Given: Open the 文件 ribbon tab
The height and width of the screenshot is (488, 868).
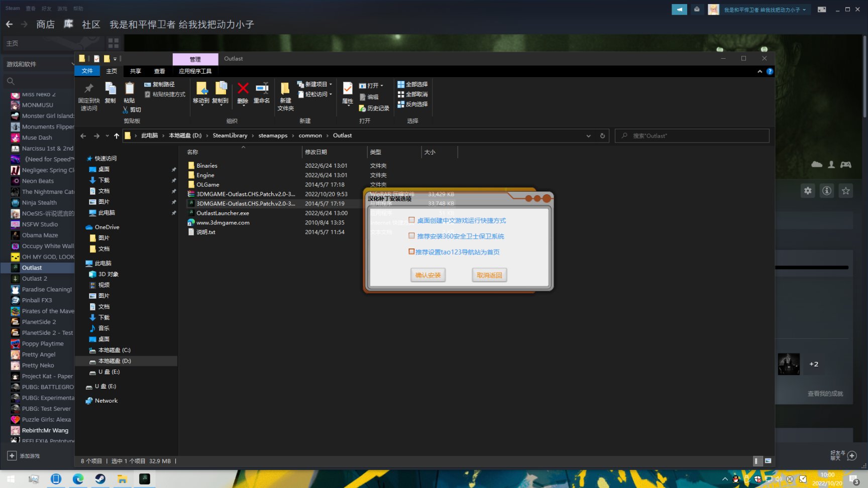Looking at the screenshot, I should tap(87, 71).
